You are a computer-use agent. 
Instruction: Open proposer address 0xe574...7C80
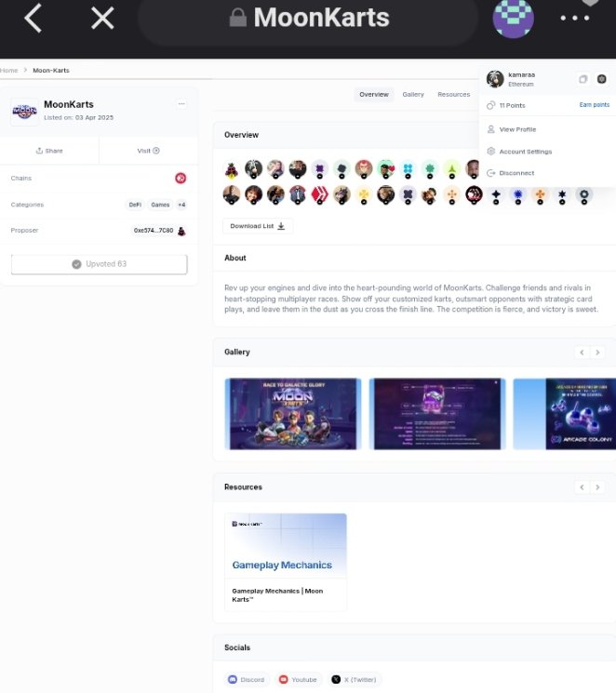[154, 231]
